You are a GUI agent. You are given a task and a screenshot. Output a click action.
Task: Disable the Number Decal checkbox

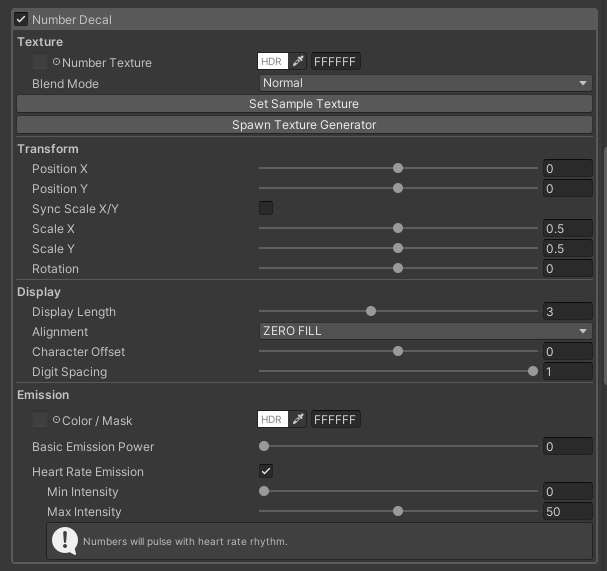[21, 19]
